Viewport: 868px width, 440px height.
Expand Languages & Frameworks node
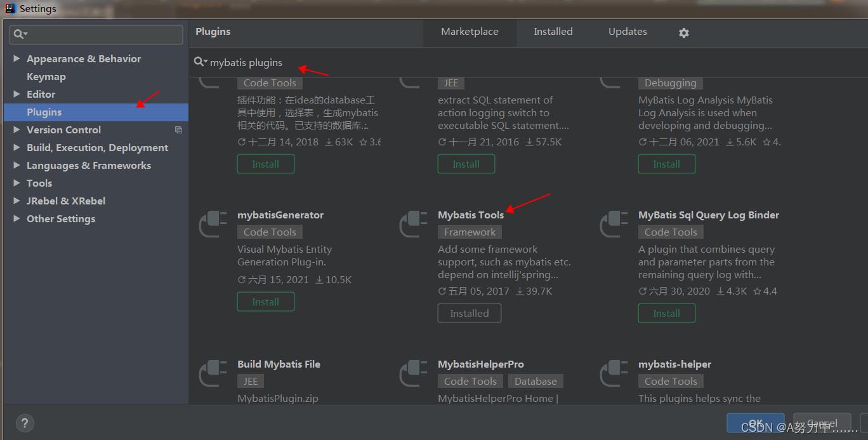pos(16,165)
